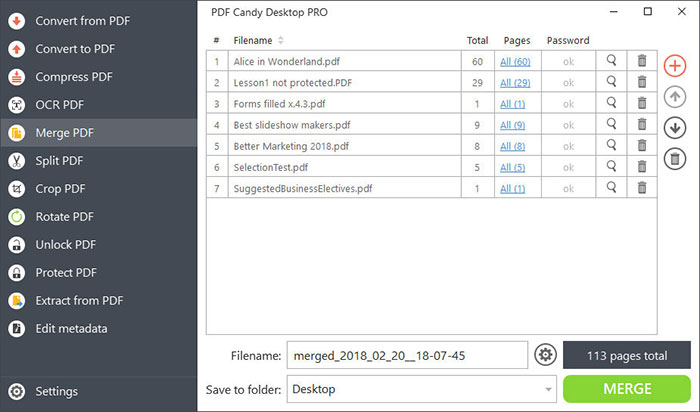Open pages link for Forms filled x.4.3.pdf
Image resolution: width=700 pixels, height=412 pixels.
[x=512, y=104]
